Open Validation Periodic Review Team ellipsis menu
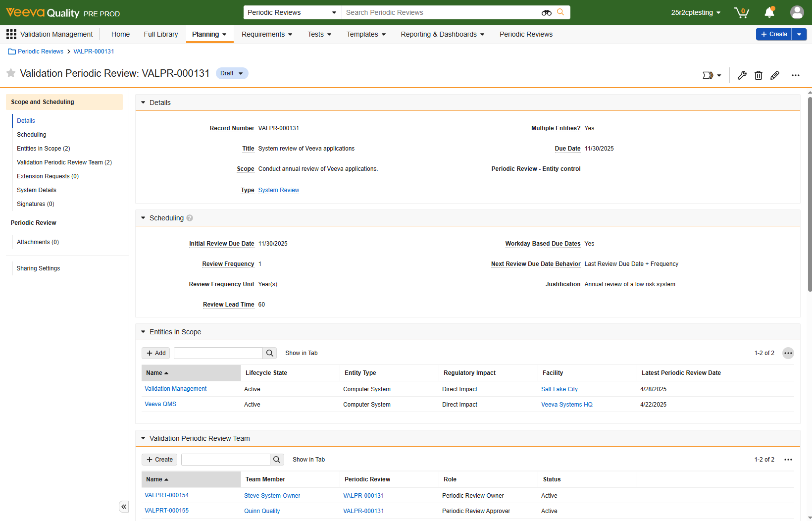Screen dimensions: 812x521 (x=788, y=460)
